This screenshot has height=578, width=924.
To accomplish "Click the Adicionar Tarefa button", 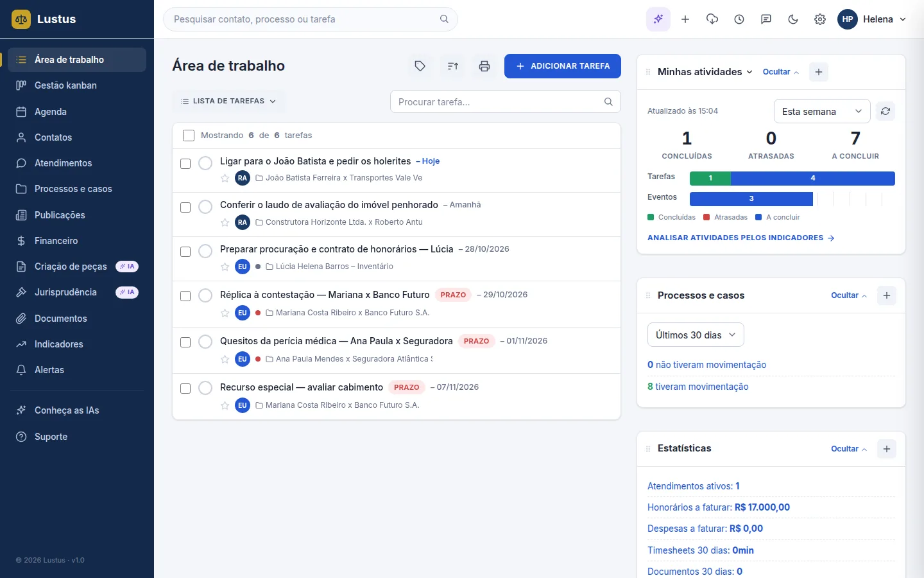I will 563,66.
